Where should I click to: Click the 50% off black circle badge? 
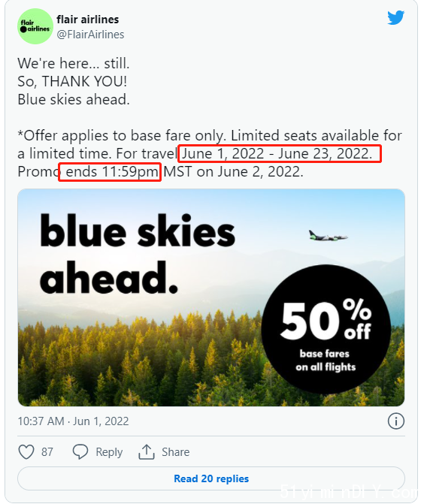click(x=326, y=329)
